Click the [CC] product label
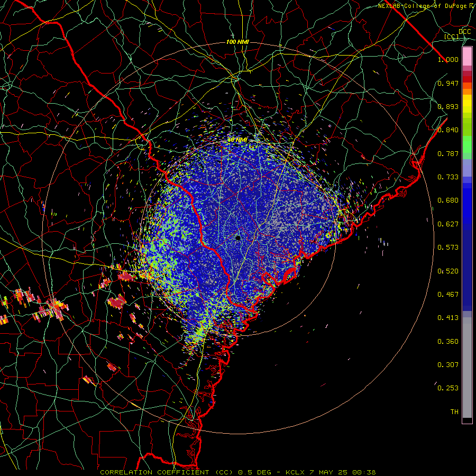The image size is (476, 476). (452, 36)
